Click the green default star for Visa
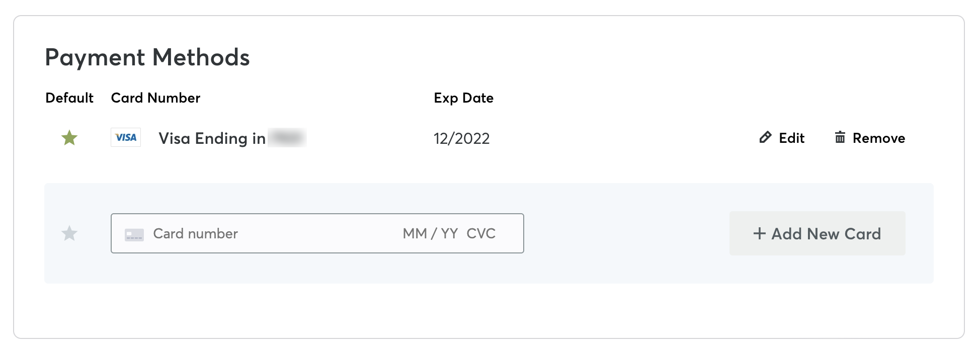Viewport: 980px width, 351px height. tap(69, 138)
